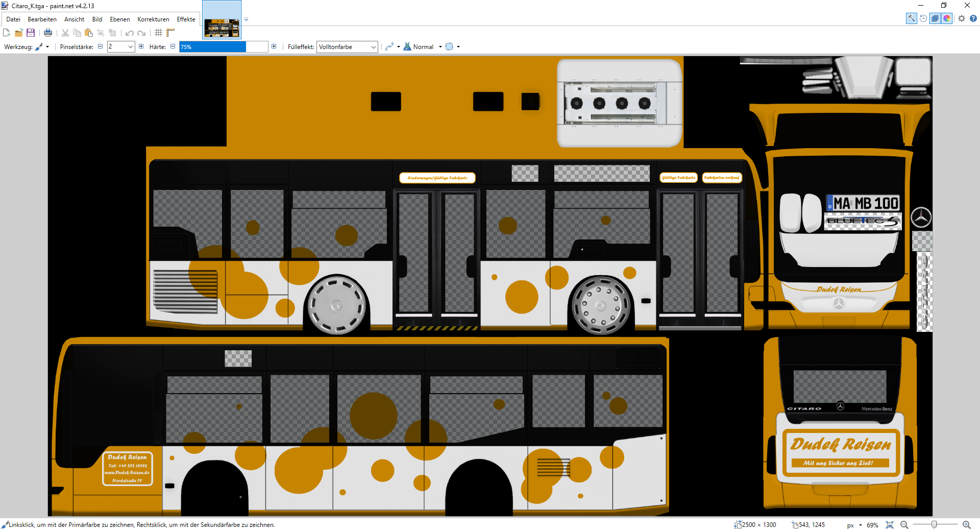Click the zoom in magnifier icon
Viewport: 980px width, 531px height.
pyautogui.click(x=966, y=525)
